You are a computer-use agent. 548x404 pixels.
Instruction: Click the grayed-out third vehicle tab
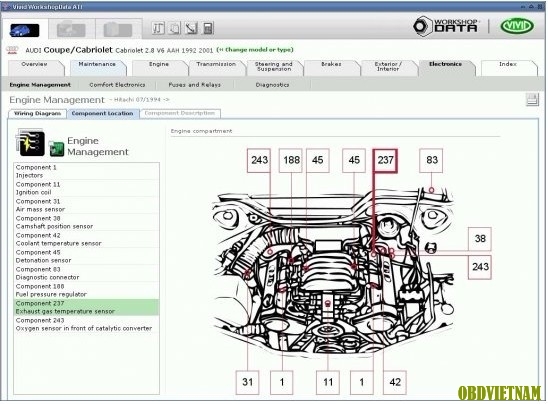(118, 29)
